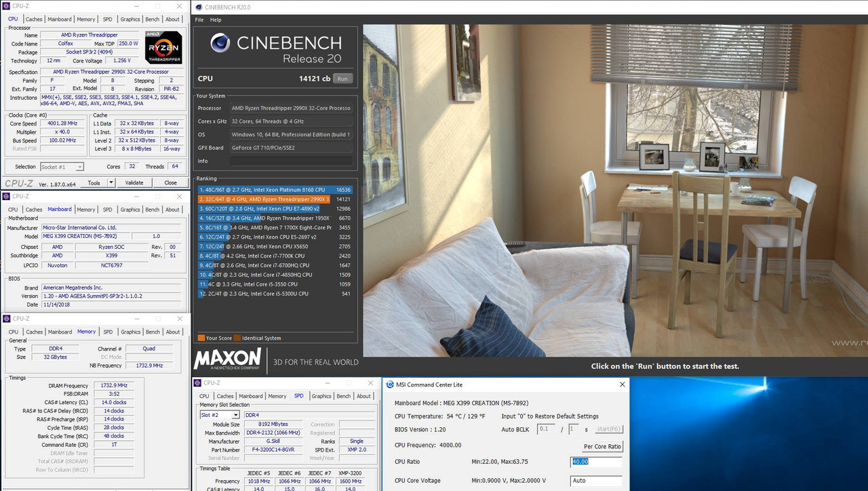868x491 pixels.
Task: Click the Cinebench sphere logo
Action: coord(220,43)
